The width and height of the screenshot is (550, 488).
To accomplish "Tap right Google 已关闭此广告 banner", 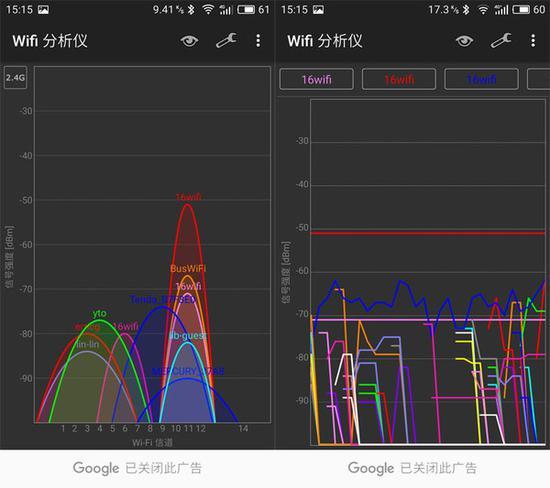I will click(x=412, y=468).
